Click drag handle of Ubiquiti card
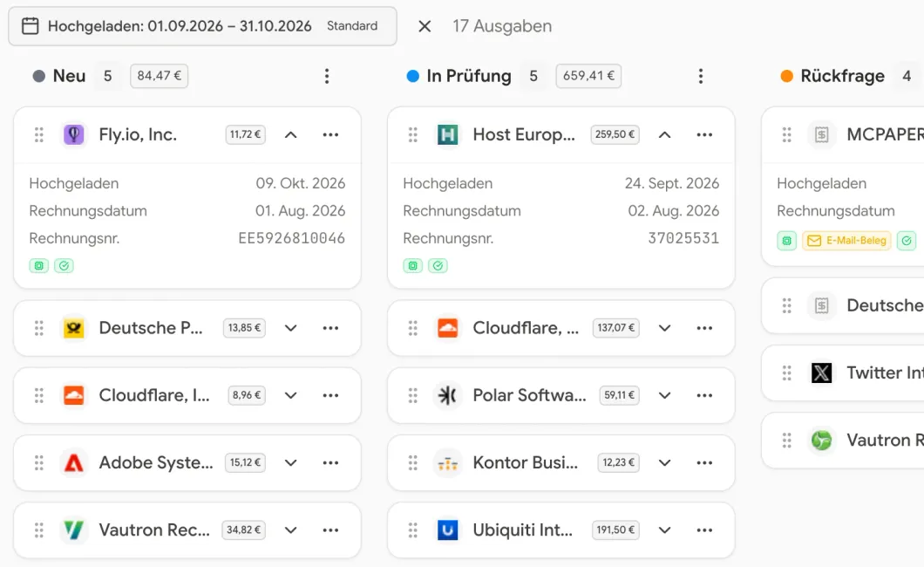Image resolution: width=924 pixels, height=567 pixels. (x=413, y=529)
